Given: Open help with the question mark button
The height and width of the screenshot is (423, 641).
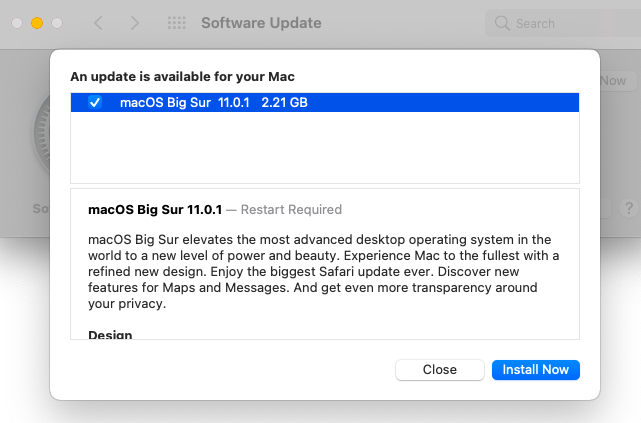Looking at the screenshot, I should coord(628,208).
